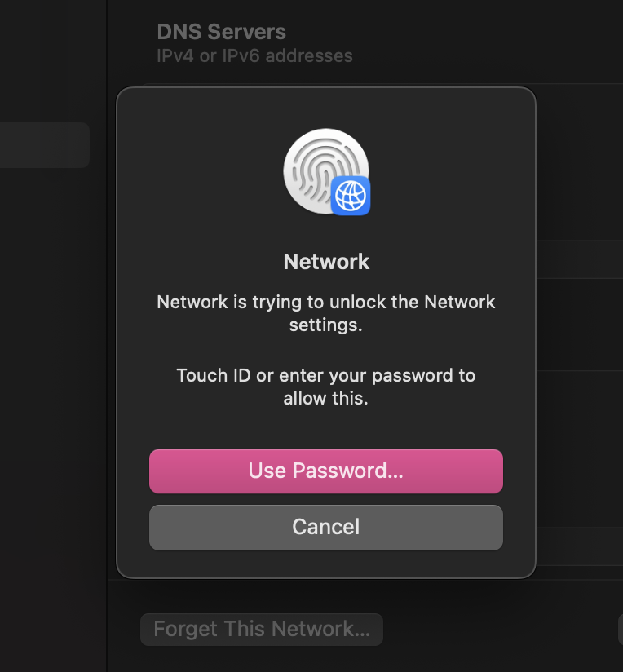This screenshot has width=623, height=672.
Task: Click the dimmed row right of Cancel button
Action: (x=580, y=546)
